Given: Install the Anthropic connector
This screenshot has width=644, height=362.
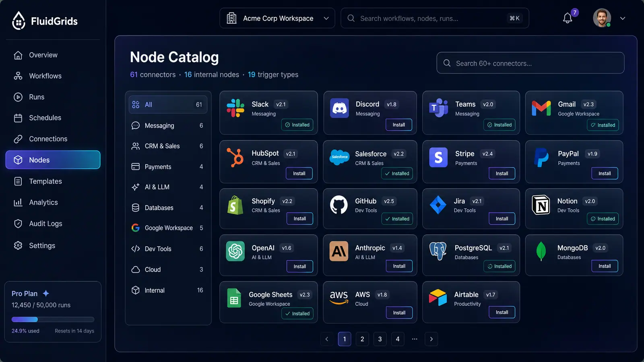Looking at the screenshot, I should coord(399,266).
